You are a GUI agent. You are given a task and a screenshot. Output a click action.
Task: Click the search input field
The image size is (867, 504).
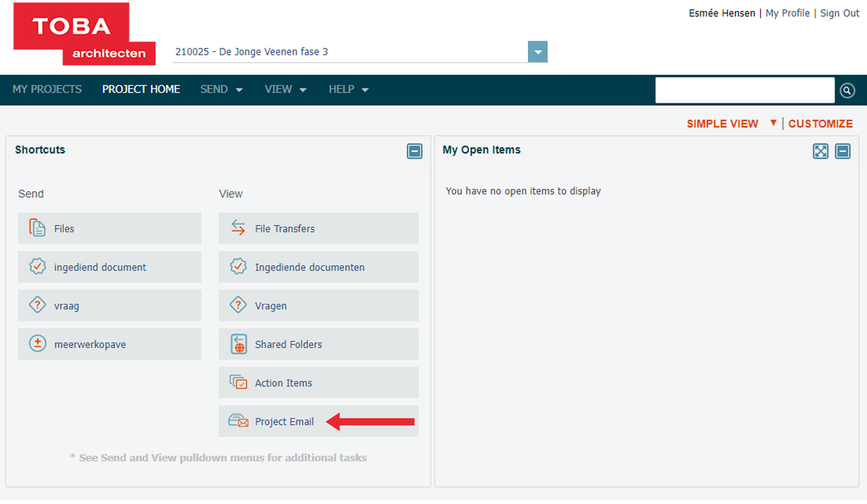click(x=744, y=90)
